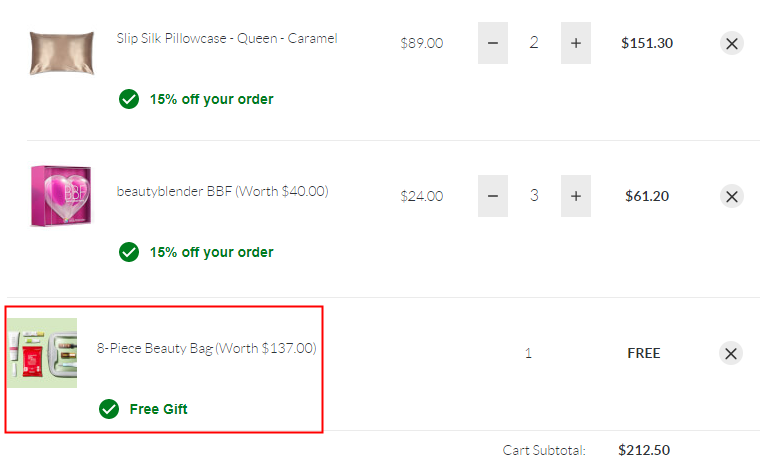767x470 pixels.
Task: Increase beautyblender BBF quantity
Action: coord(576,196)
